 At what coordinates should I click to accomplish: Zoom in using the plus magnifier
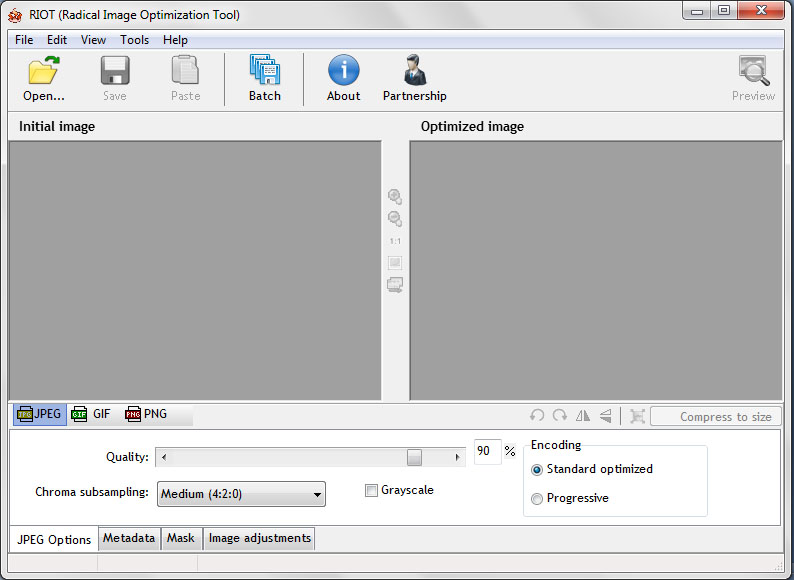[x=395, y=197]
